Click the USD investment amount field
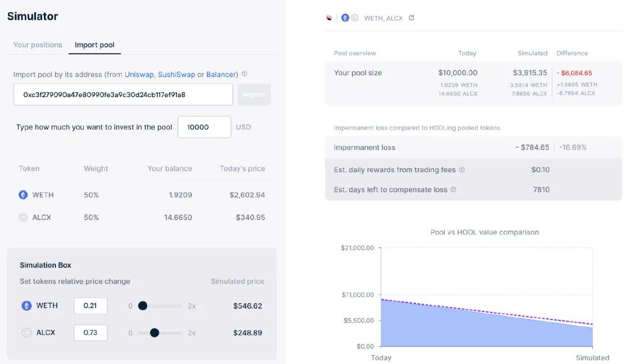 tap(204, 127)
